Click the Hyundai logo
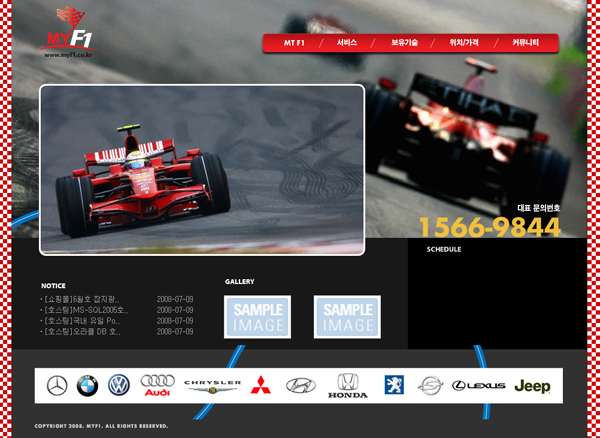 click(300, 386)
